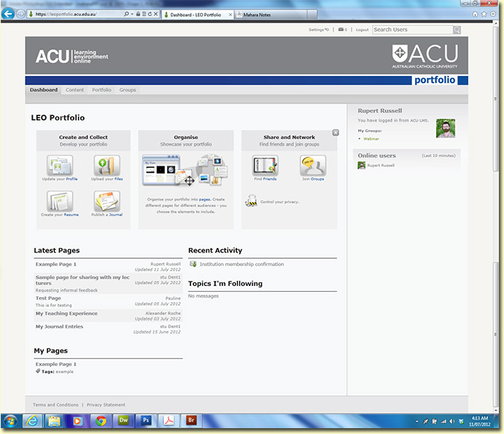The image size is (504, 434).
Task: Open the Groups tab
Action: pos(128,90)
